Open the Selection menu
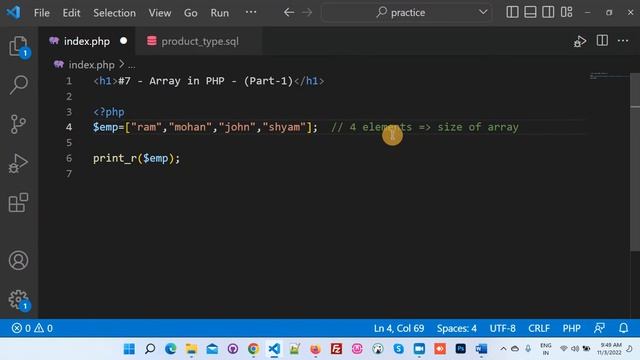 pos(114,13)
